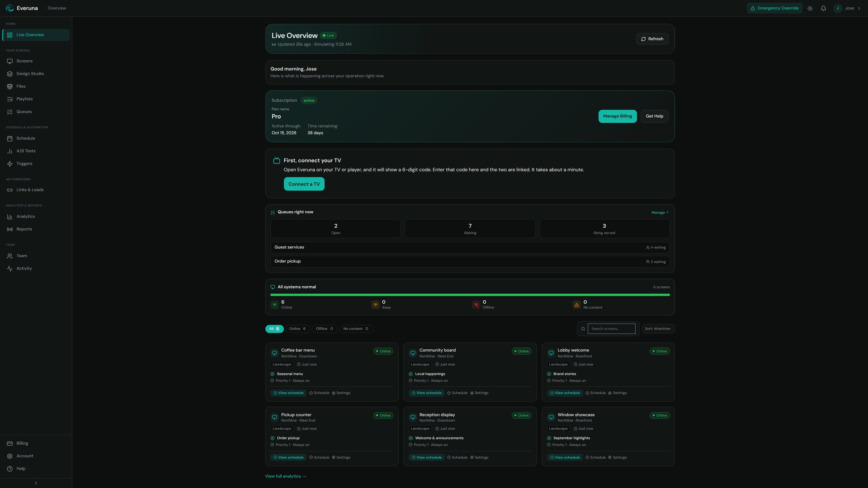Open Settings for Community board
This screenshot has width=868, height=488.
[479, 393]
